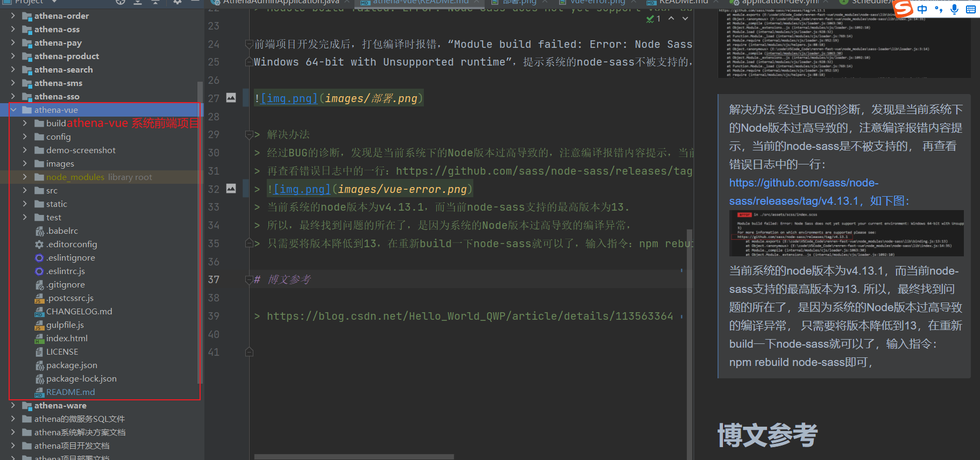980x460 pixels.
Task: Expand the config folder
Action: point(25,136)
